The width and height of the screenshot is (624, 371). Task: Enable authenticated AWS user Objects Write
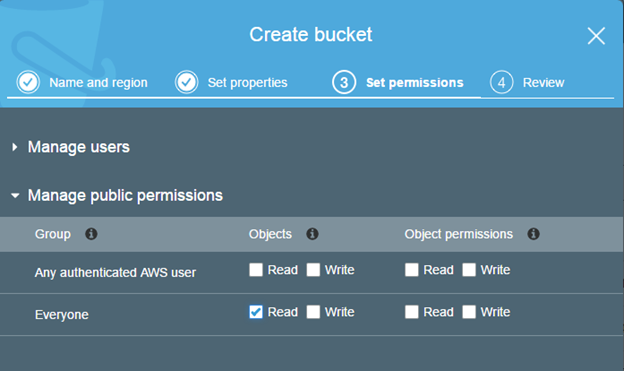313,269
